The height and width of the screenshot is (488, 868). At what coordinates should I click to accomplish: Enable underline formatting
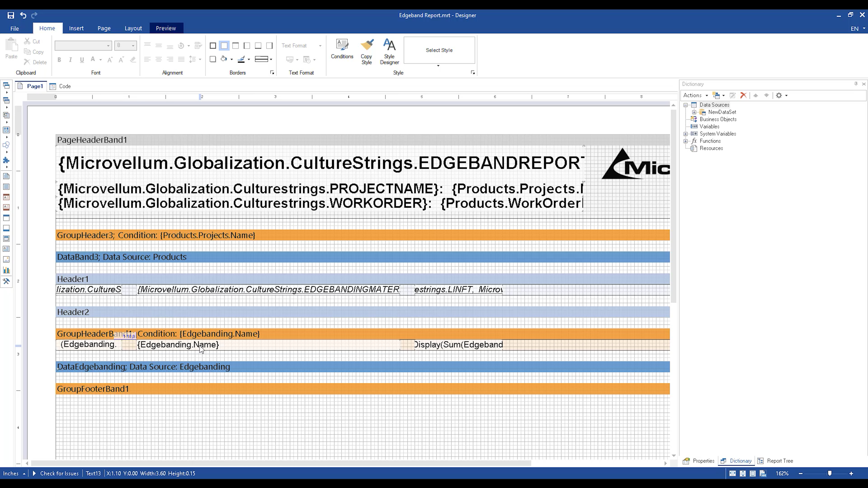point(82,60)
